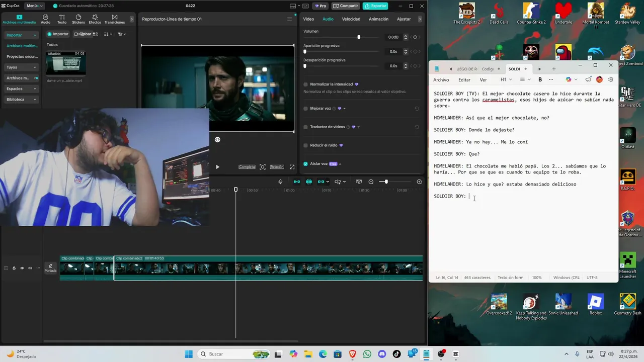
Task: Open the Transiciones panel
Action: click(115, 19)
